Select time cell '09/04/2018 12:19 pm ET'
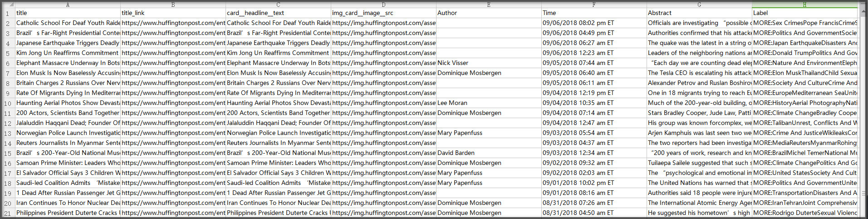Screen dimensions: 868x219 [594, 93]
